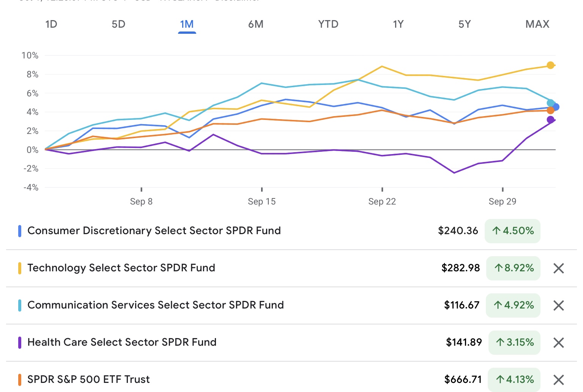Click the purple Health Care endpoint dot

click(x=550, y=120)
